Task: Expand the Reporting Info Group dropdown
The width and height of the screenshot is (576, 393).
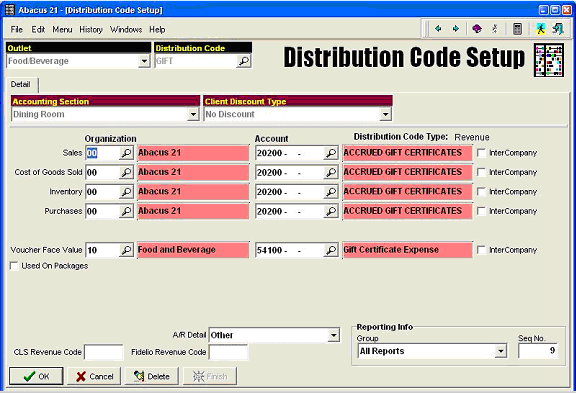Action: click(500, 351)
